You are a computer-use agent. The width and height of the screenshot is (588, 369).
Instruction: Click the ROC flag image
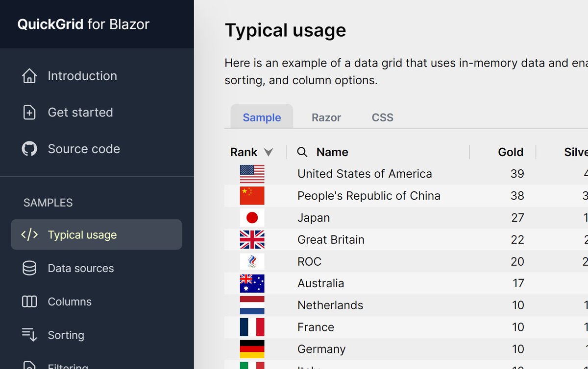[252, 261]
